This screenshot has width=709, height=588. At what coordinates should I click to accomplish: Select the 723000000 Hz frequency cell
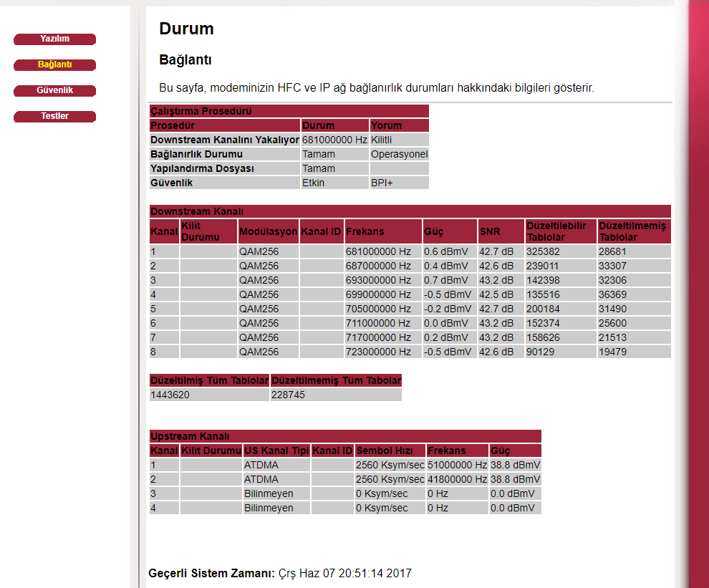click(x=378, y=352)
